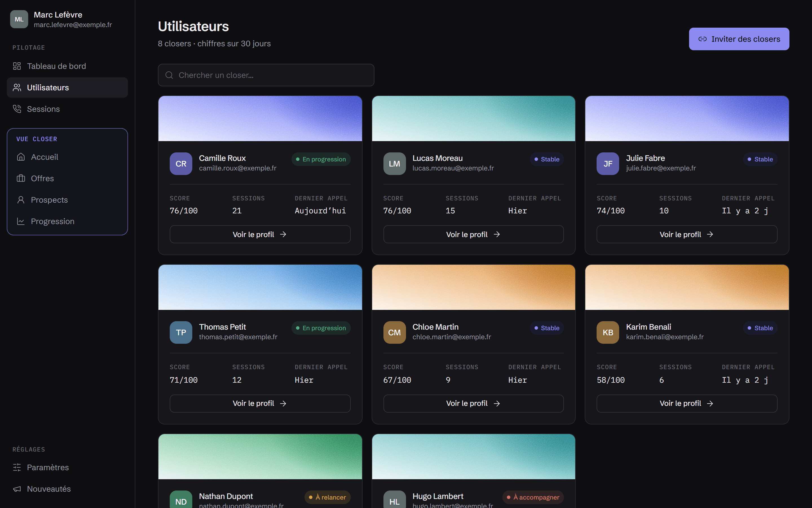Click the Tableau de bord grid icon
This screenshot has height=508, width=812.
17,66
